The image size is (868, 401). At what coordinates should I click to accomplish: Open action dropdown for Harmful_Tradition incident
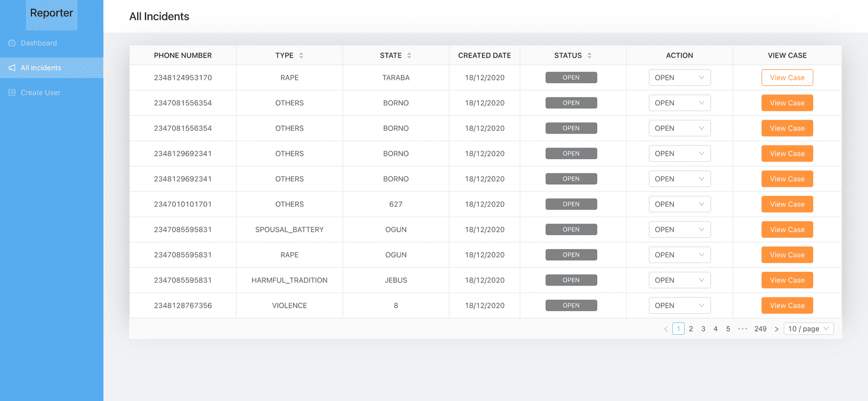coord(679,280)
